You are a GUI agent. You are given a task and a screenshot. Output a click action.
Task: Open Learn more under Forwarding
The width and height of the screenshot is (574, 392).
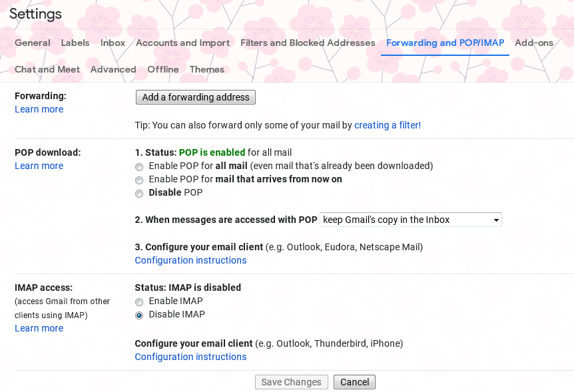click(x=39, y=109)
